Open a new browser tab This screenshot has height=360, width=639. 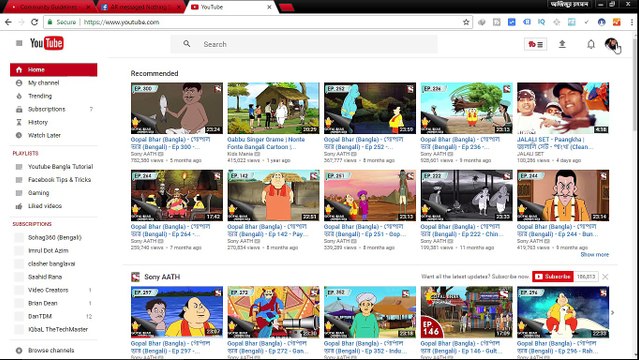pyautogui.click(x=286, y=7)
